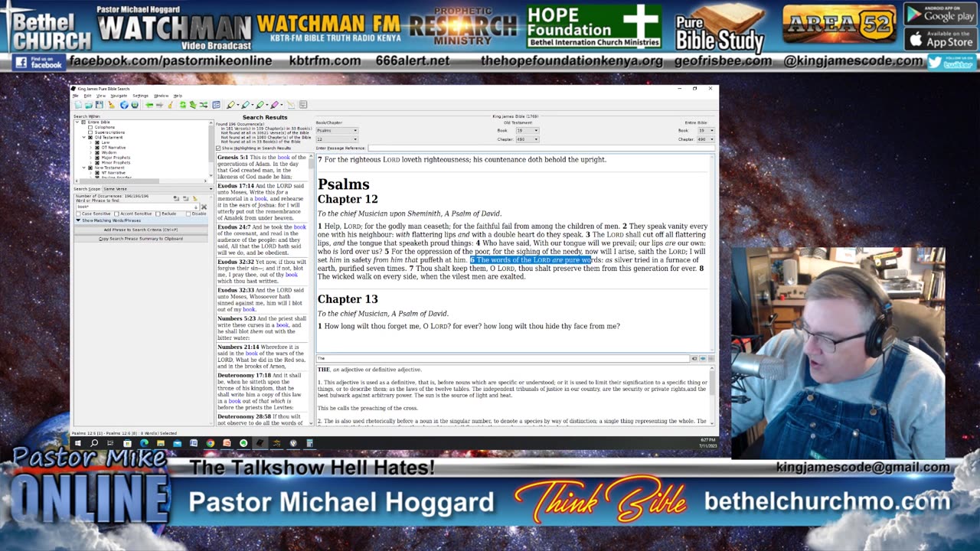Viewport: 980px width, 551px height.
Task: Collapse the Entire Bible tree node
Action: (x=77, y=122)
